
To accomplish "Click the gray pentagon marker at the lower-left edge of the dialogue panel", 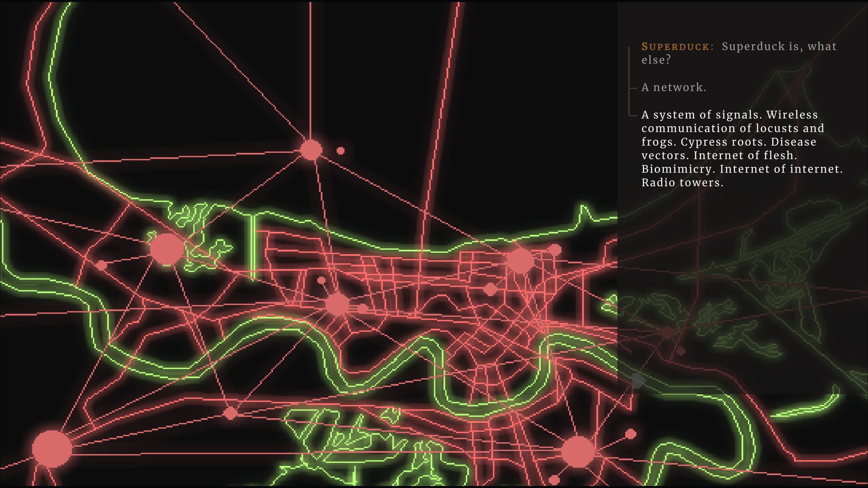I will (638, 381).
